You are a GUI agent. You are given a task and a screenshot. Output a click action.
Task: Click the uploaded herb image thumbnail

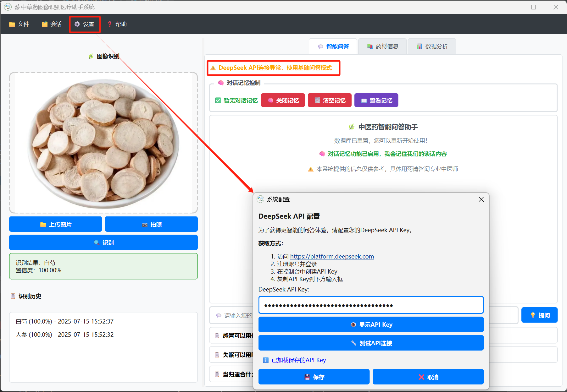tap(103, 143)
